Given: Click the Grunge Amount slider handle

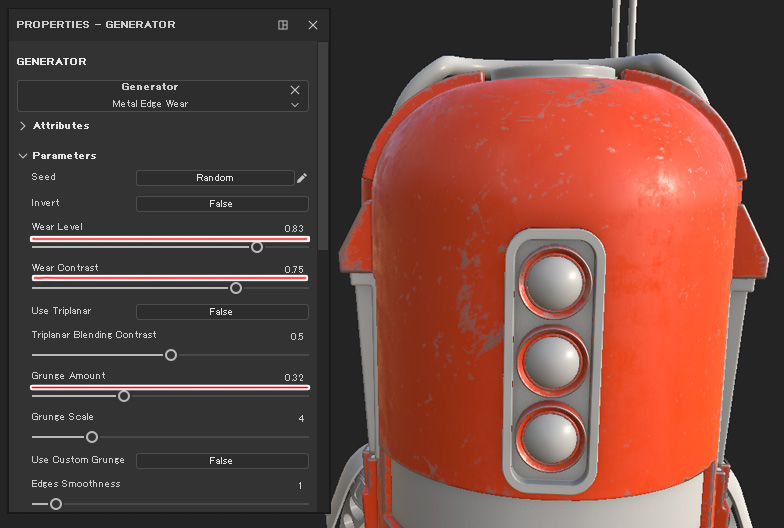Looking at the screenshot, I should coord(124,396).
